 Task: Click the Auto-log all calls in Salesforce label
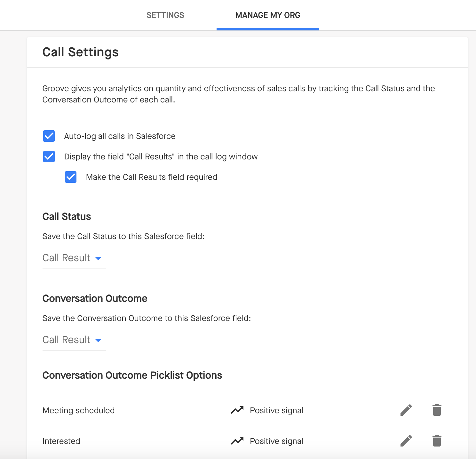point(120,136)
